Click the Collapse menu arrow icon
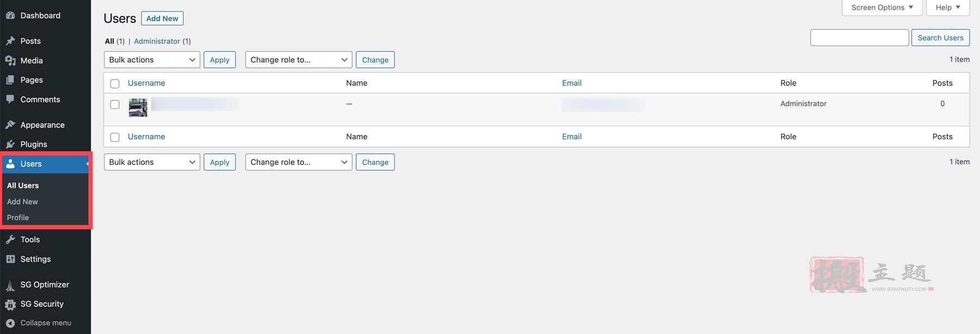The height and width of the screenshot is (334, 980). 10,323
